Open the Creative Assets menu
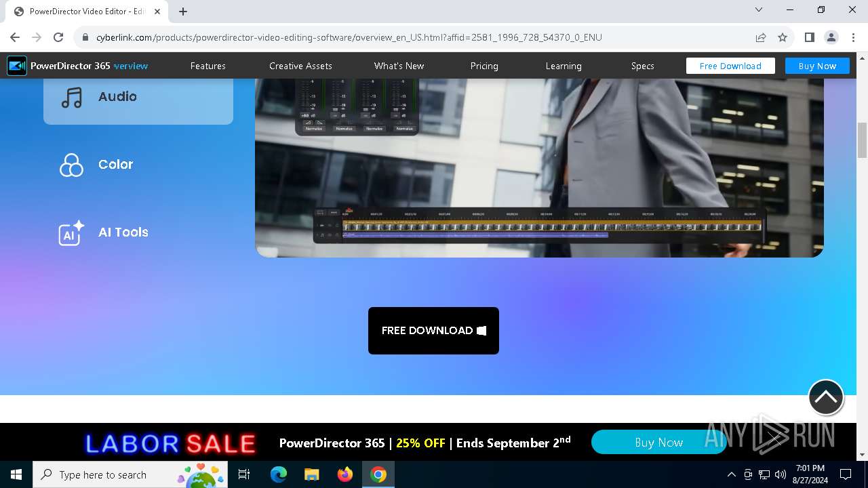The height and width of the screenshot is (488, 868). pyautogui.click(x=300, y=66)
